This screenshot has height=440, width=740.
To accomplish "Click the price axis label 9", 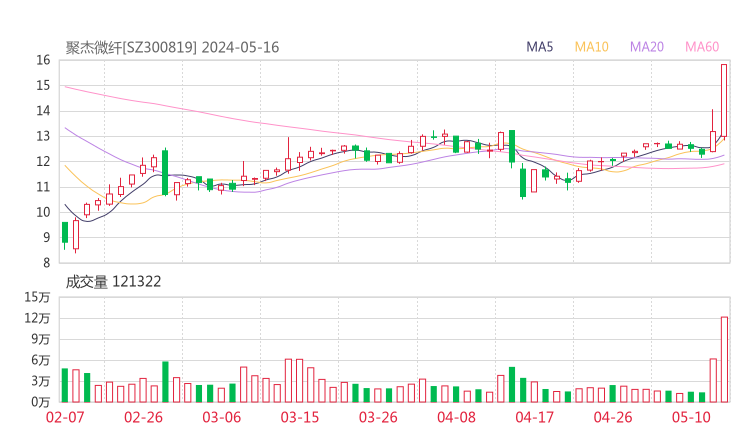I will [46, 237].
